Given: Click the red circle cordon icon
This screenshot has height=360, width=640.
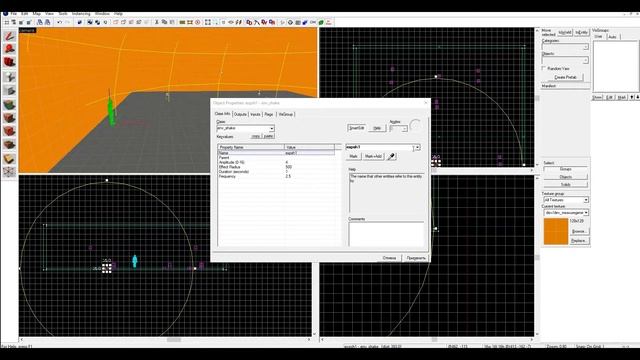Looking at the screenshot, I should pyautogui.click(x=198, y=22).
